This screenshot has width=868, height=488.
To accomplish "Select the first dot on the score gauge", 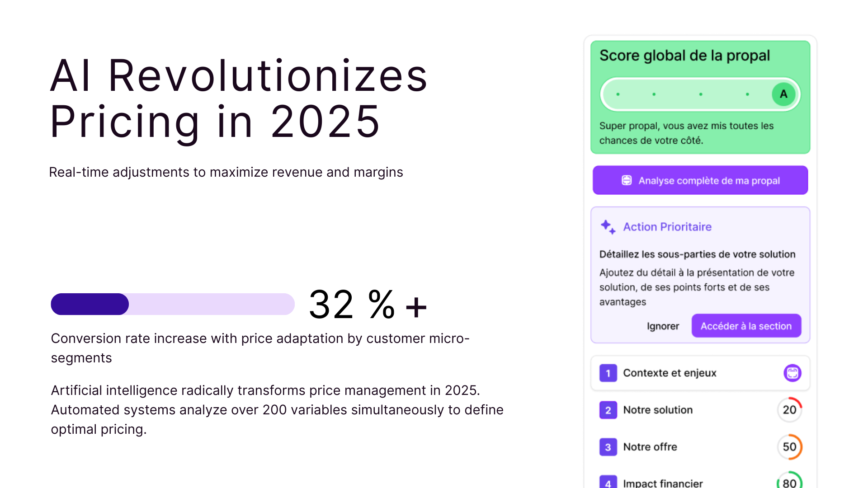I will click(x=617, y=94).
